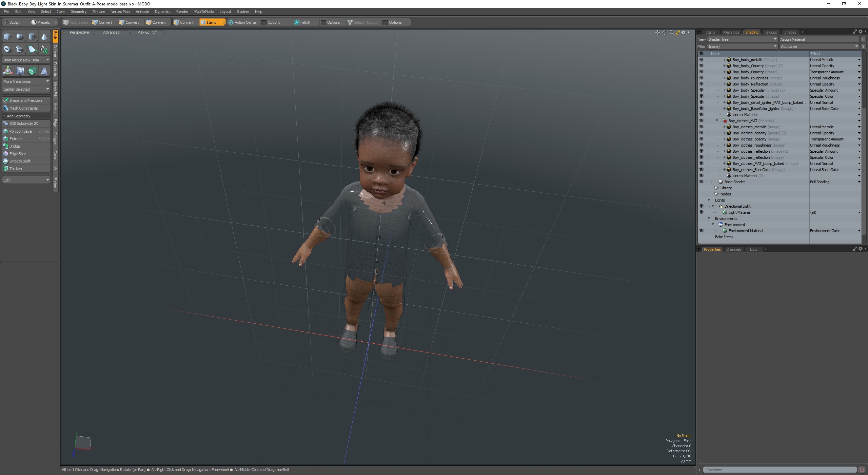The image size is (868, 475).
Task: Select the Sphere primitive tool
Action: [x=20, y=37]
